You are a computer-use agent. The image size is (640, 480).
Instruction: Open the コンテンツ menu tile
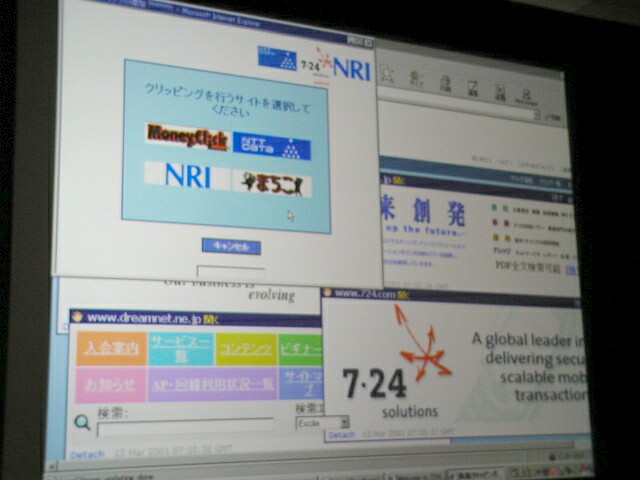coord(244,349)
